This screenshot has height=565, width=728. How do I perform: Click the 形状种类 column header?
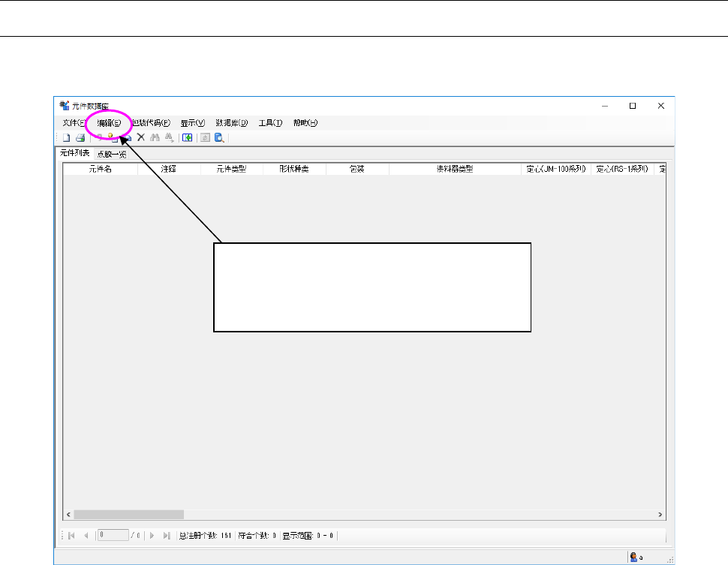point(294,169)
